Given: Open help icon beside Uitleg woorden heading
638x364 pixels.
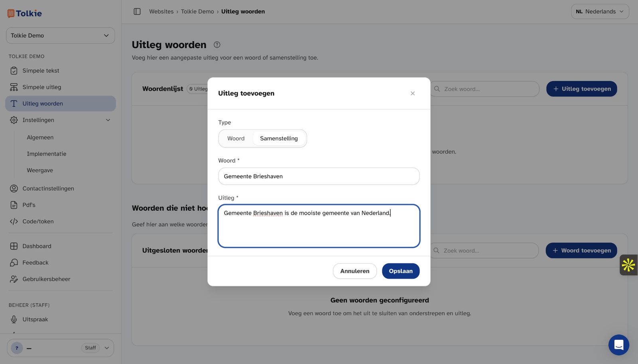Looking at the screenshot, I should click(x=217, y=45).
